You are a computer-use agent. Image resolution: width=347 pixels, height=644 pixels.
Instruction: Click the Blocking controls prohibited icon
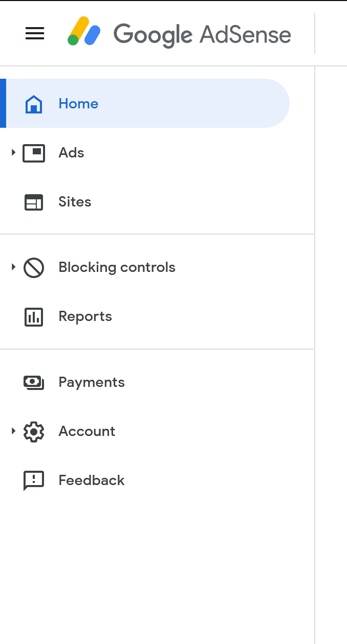pos(34,268)
